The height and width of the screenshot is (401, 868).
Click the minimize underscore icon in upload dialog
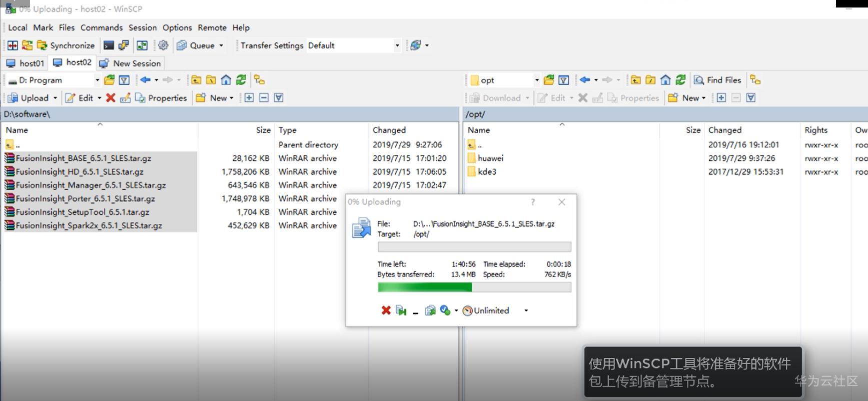pyautogui.click(x=416, y=312)
